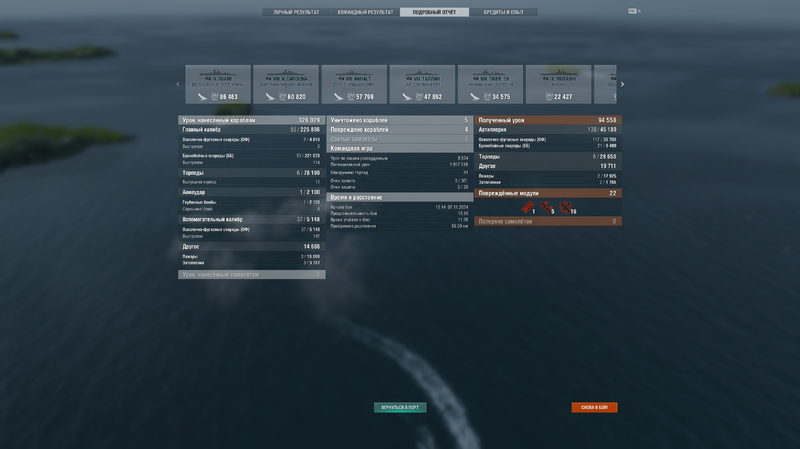The height and width of the screenshot is (449, 800).
Task: Show next ships with the right arrow
Action: pyautogui.click(x=622, y=84)
